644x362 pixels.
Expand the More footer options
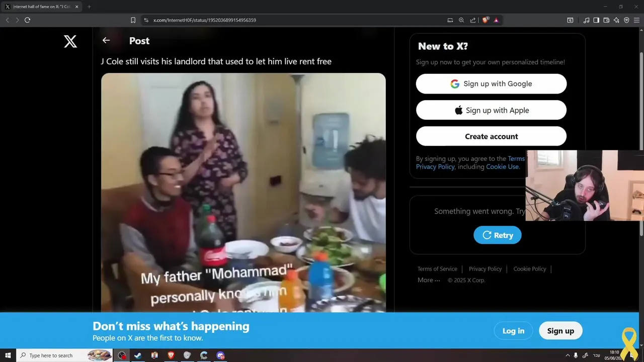429,280
